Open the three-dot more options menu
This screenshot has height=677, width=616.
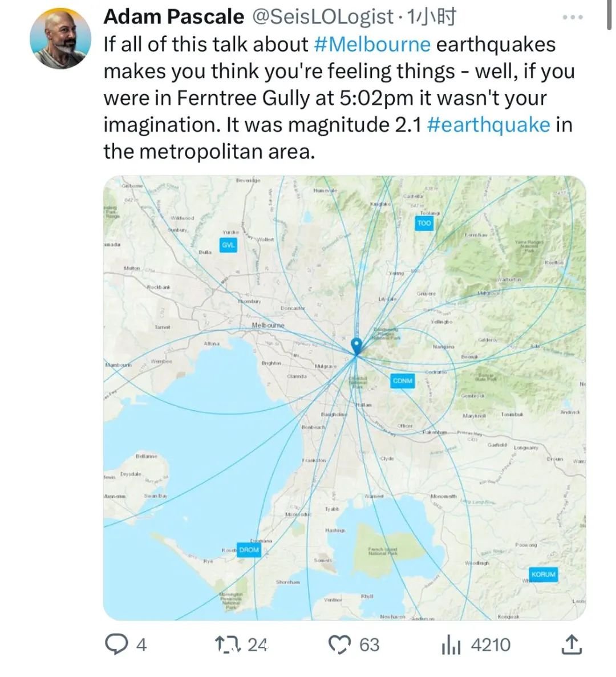[x=573, y=17]
